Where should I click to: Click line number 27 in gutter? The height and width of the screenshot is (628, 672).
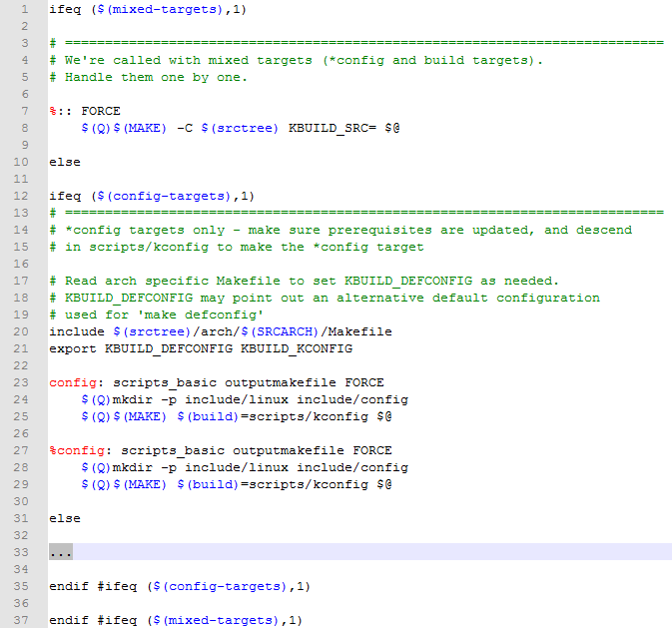[21, 450]
